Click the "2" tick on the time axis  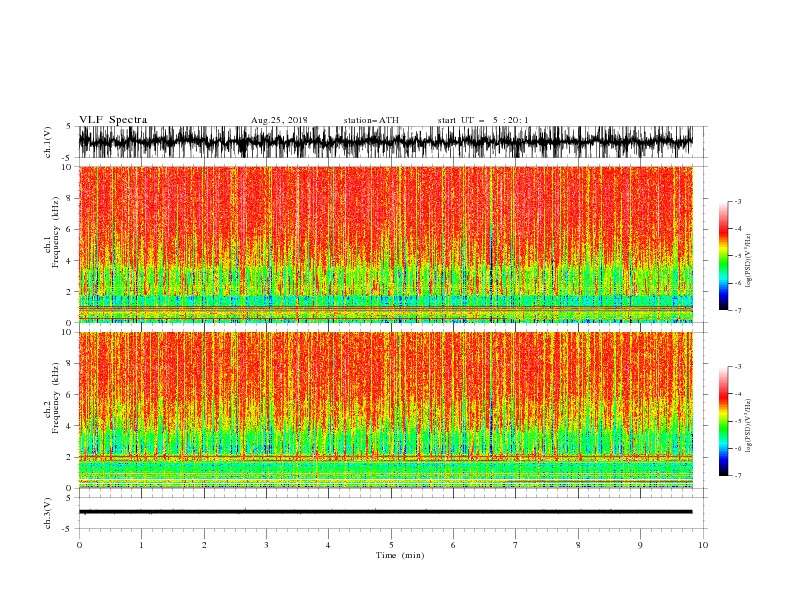click(204, 545)
